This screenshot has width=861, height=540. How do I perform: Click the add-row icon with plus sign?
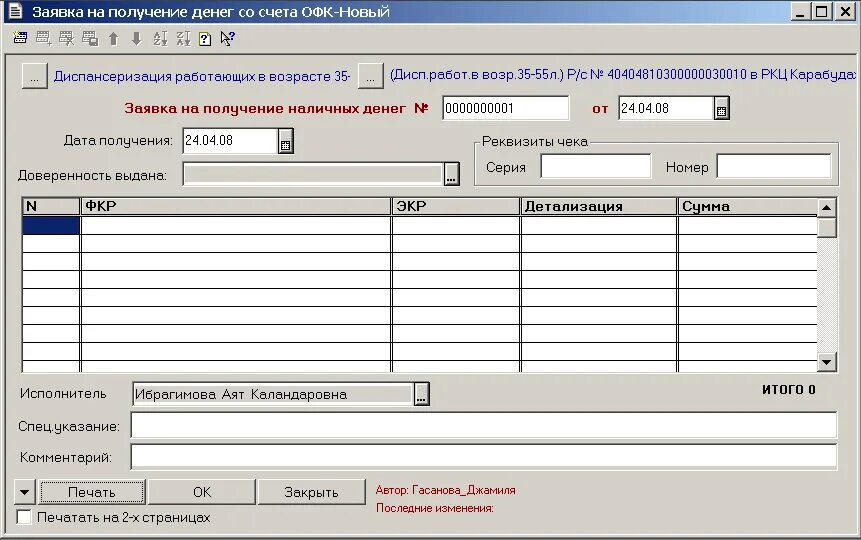pyautogui.click(x=43, y=38)
